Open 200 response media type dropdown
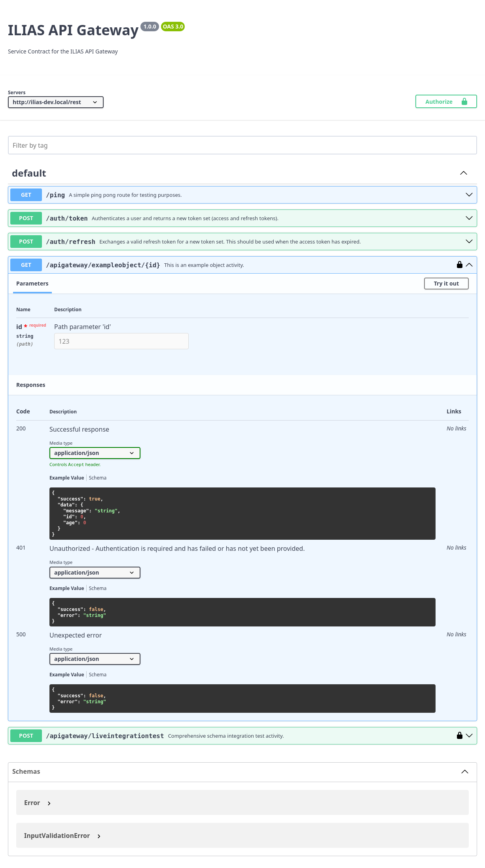Image resolution: width=485 pixels, height=868 pixels. pos(95,453)
